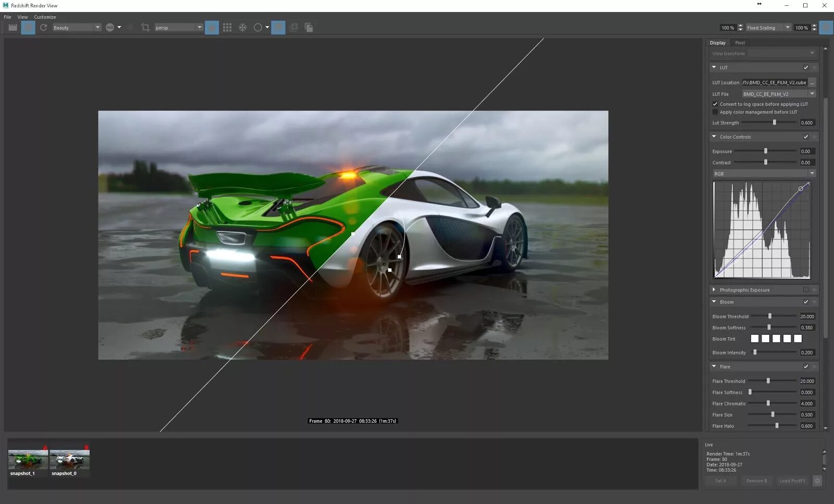Viewport: 834px width, 504px height.
Task: Switch to the Pixel tab
Action: (740, 43)
